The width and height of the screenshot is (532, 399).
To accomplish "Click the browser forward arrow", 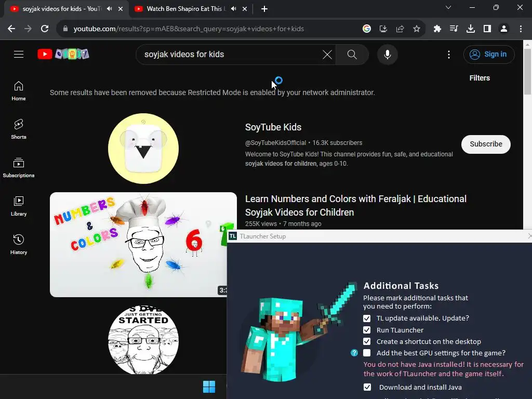I will 28,29.
